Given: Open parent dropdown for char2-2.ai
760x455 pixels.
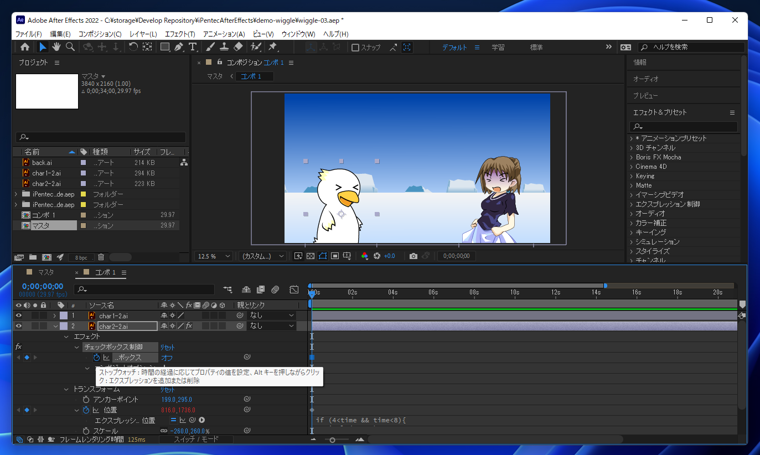Looking at the screenshot, I should click(271, 326).
